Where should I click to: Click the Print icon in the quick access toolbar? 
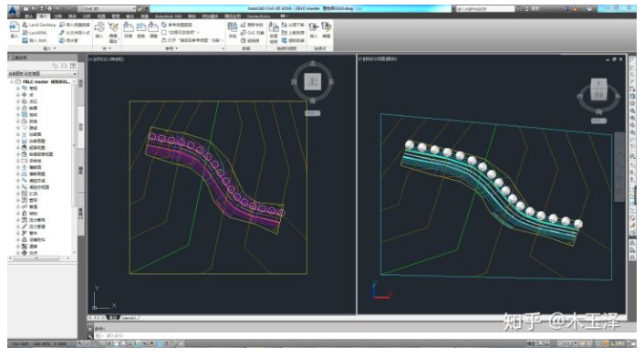(49, 8)
